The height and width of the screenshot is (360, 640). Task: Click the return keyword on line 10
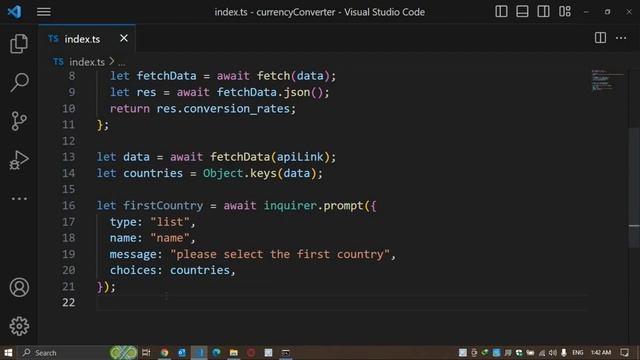pos(129,109)
